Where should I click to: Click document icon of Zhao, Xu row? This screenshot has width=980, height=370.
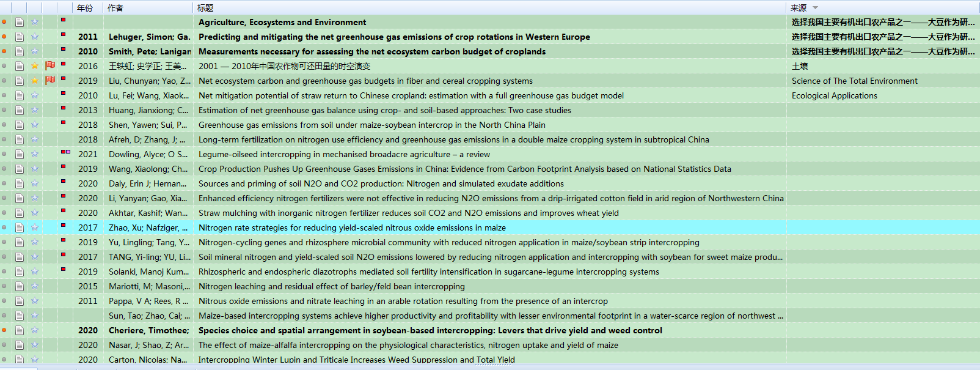(20, 228)
